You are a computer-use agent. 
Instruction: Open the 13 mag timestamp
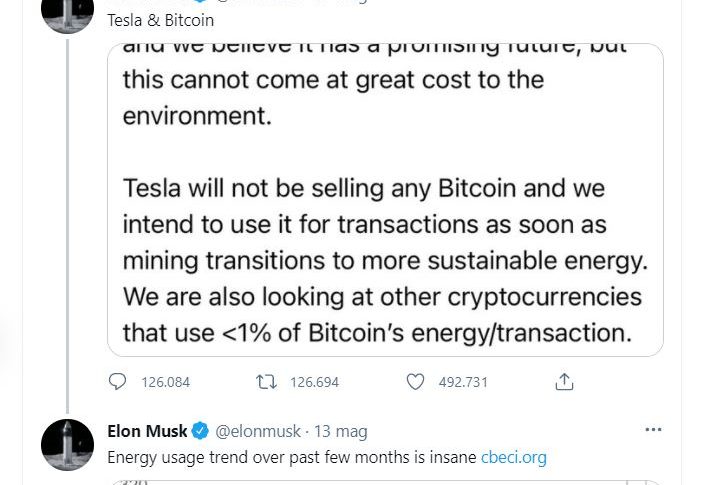coord(341,431)
